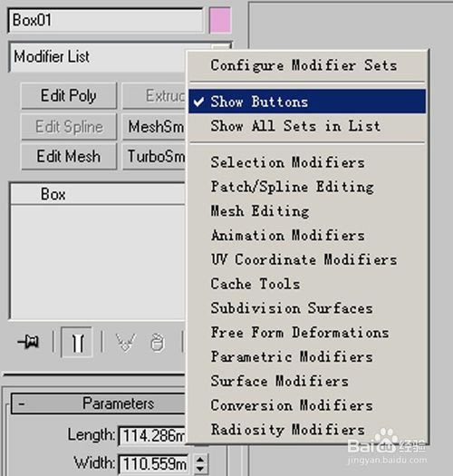Click the Length value field
453x476 pixels.
[152, 436]
